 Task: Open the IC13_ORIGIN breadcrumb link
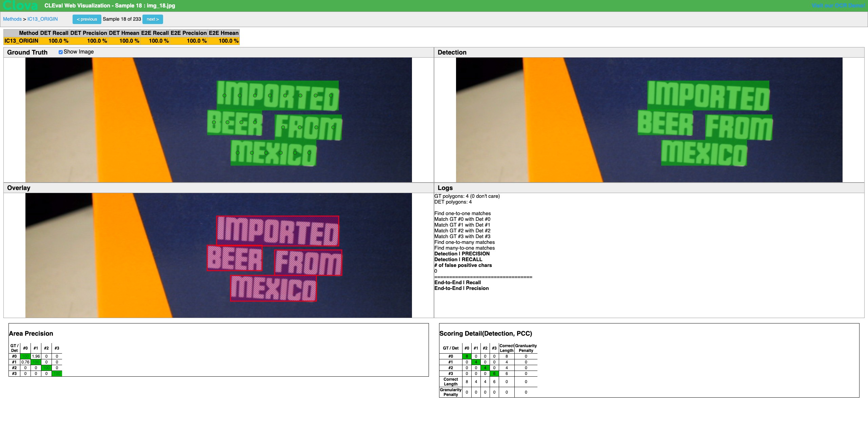tap(42, 19)
